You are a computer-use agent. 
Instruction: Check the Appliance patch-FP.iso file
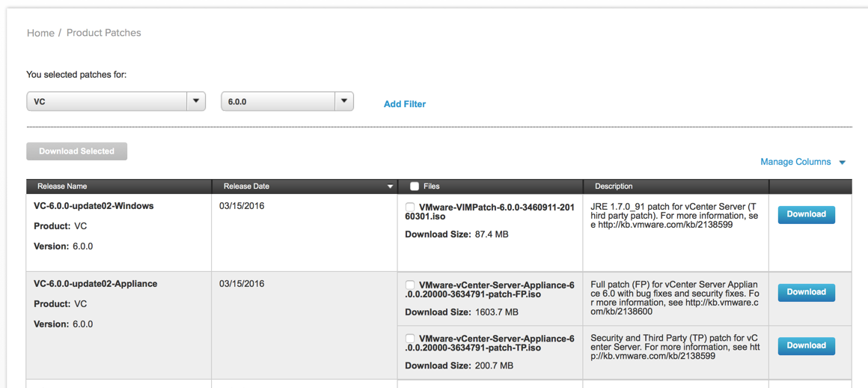410,285
